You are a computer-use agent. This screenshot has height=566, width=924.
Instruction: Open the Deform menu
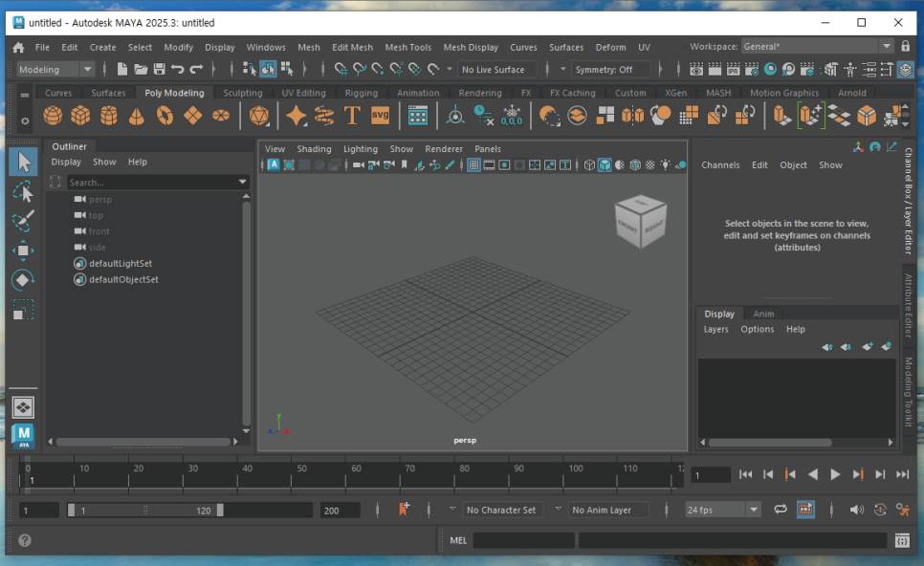click(610, 47)
